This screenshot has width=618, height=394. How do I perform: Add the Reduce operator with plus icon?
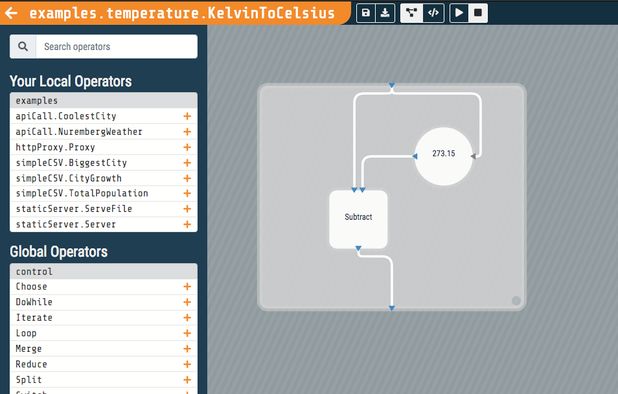point(187,364)
